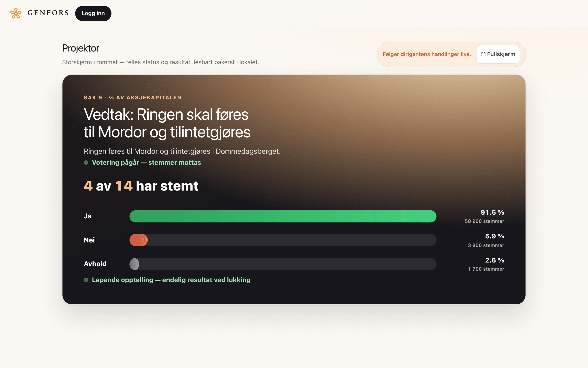Viewport: 588px width, 368px height.
Task: Open the Logg inn button
Action: point(93,13)
